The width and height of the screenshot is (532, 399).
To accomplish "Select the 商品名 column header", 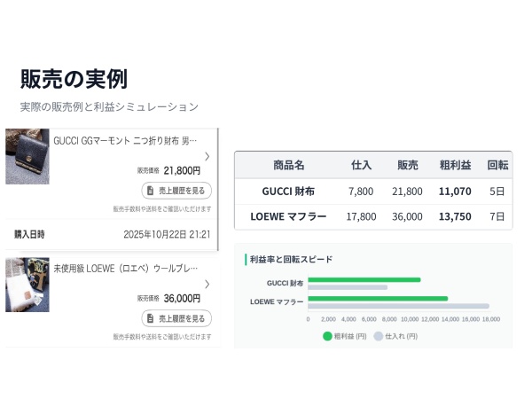I will pyautogui.click(x=289, y=165).
